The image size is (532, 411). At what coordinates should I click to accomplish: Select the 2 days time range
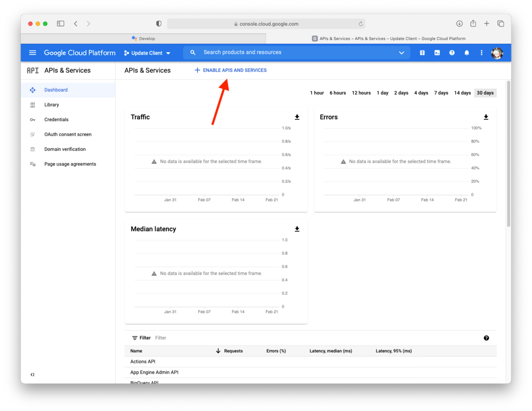pos(401,93)
